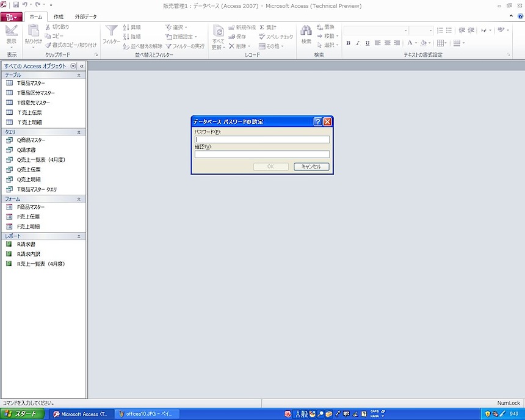Select the Q請求書 query
The image size is (525, 420).
click(x=26, y=150)
